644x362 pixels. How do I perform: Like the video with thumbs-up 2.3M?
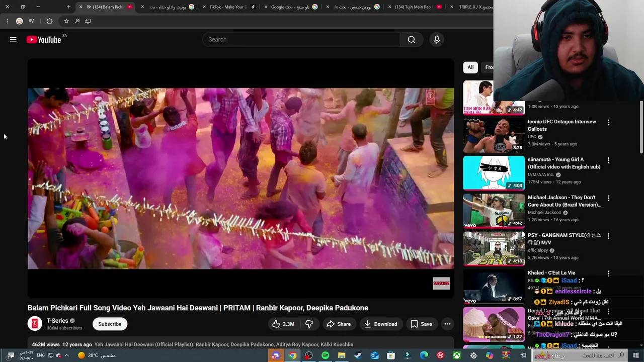pyautogui.click(x=284, y=324)
